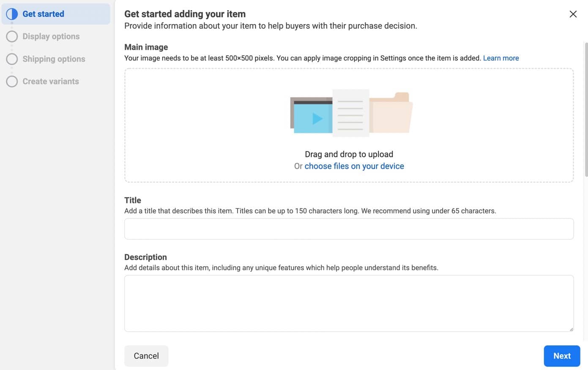Click the Create variants step circle

pos(12,81)
